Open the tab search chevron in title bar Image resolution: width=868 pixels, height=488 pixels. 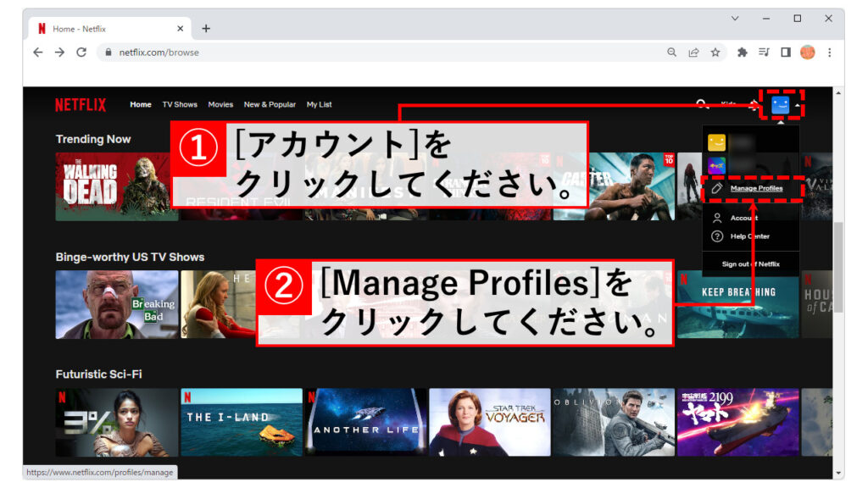coord(735,19)
